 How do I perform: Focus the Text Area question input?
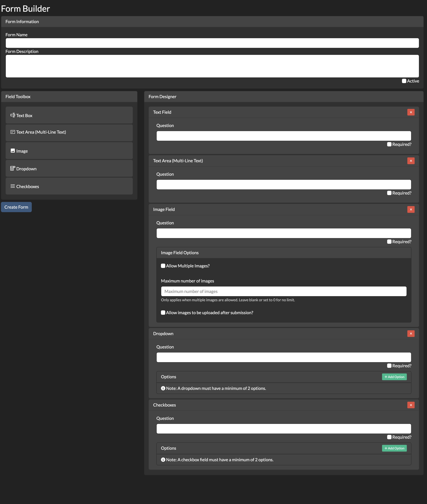(284, 185)
